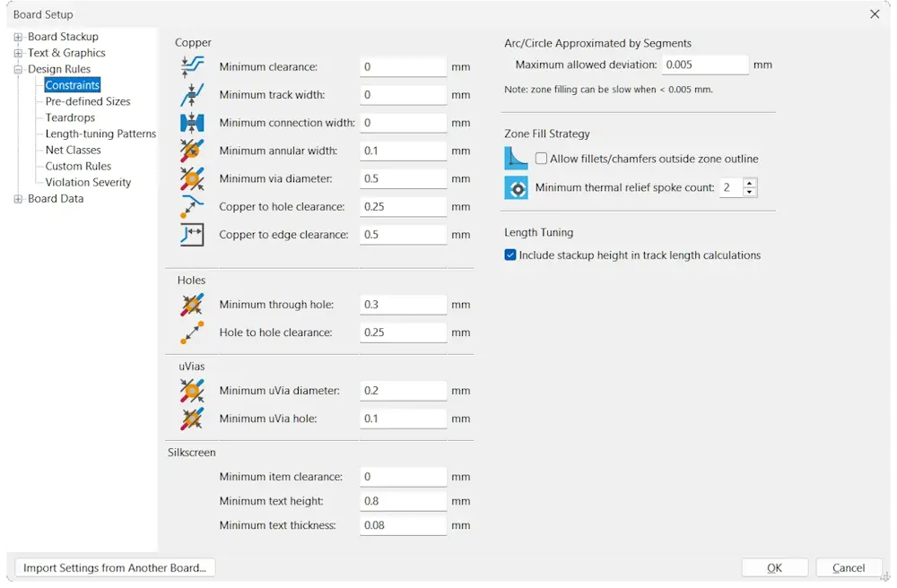This screenshot has width=897, height=588.
Task: Click the Minimum through hole icon
Action: pos(192,305)
